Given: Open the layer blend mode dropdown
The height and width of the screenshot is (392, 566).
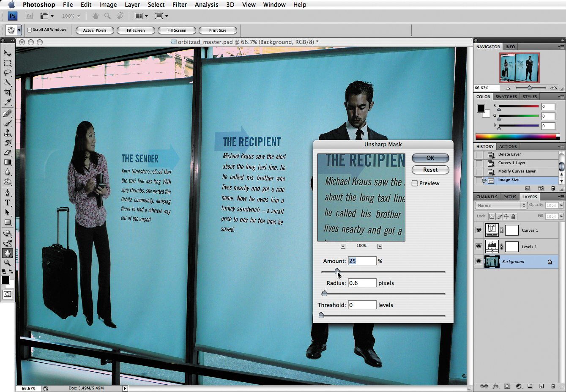Looking at the screenshot, I should (x=501, y=206).
